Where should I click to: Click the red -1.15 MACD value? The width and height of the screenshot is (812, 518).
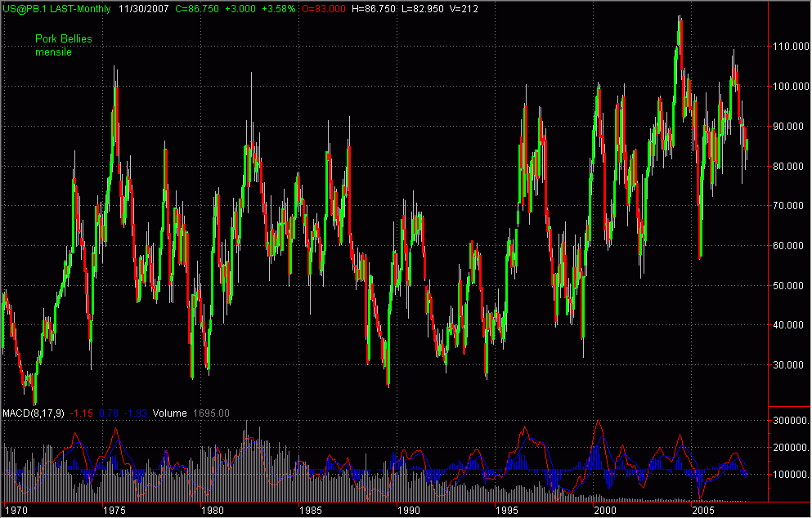pos(82,413)
